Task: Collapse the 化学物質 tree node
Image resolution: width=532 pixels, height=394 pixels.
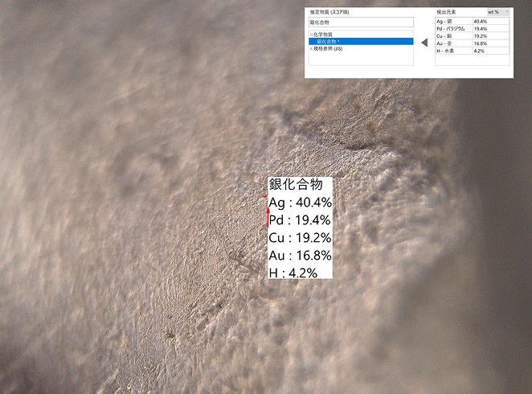Action: [x=311, y=35]
